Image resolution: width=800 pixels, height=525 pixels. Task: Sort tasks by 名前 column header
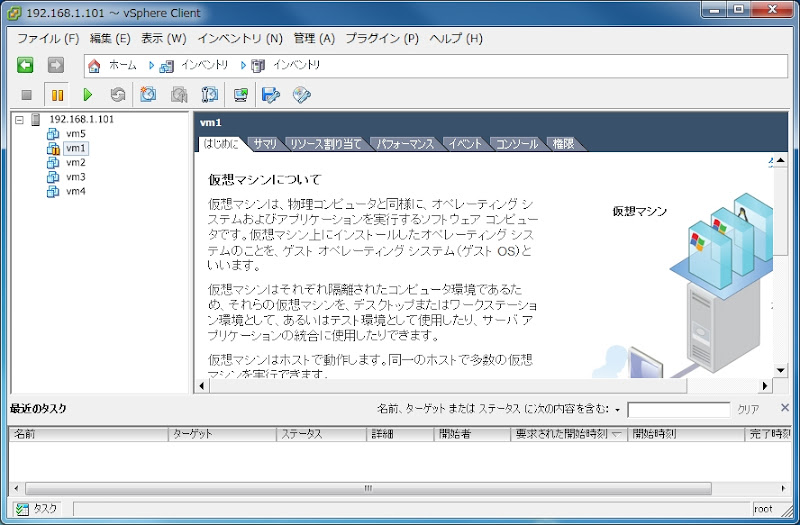pyautogui.click(x=88, y=434)
